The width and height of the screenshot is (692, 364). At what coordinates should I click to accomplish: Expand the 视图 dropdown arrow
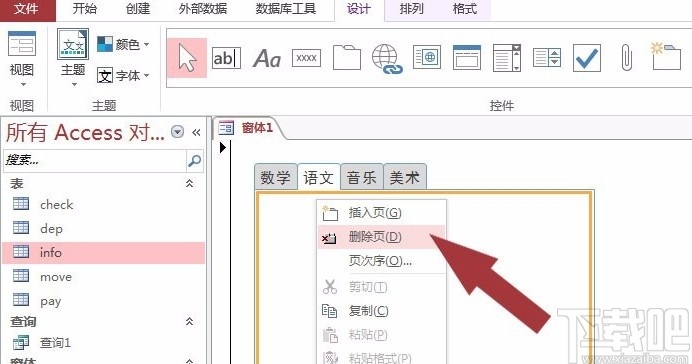pos(23,84)
